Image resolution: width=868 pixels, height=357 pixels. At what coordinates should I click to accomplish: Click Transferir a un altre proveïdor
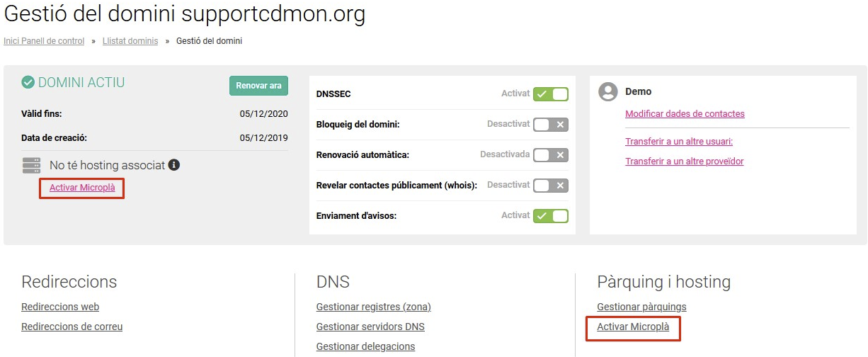tap(684, 161)
